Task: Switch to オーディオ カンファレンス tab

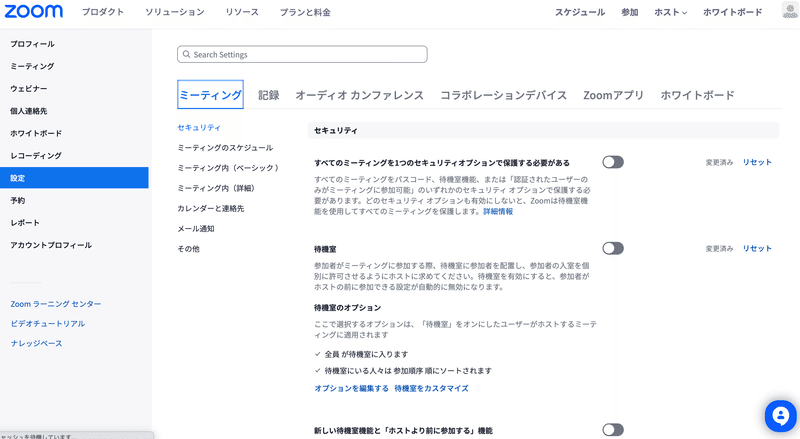Action: point(360,95)
